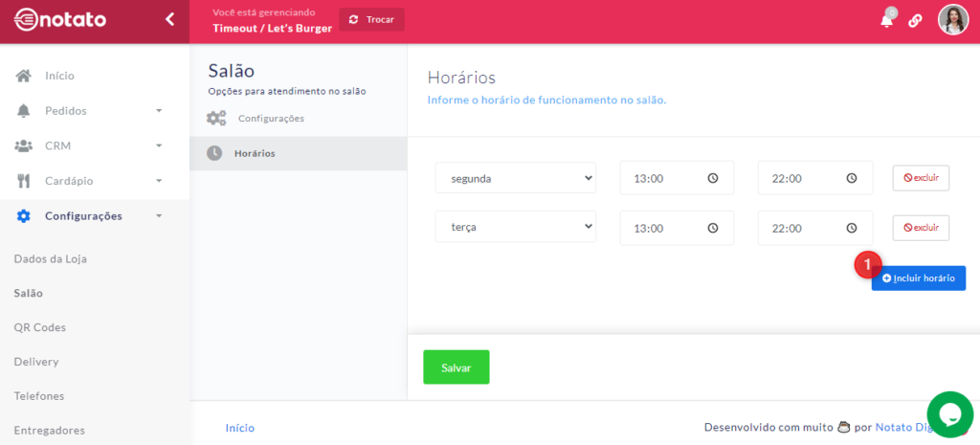Click the notification bell icon
The width and height of the screenshot is (980, 445).
click(x=886, y=20)
